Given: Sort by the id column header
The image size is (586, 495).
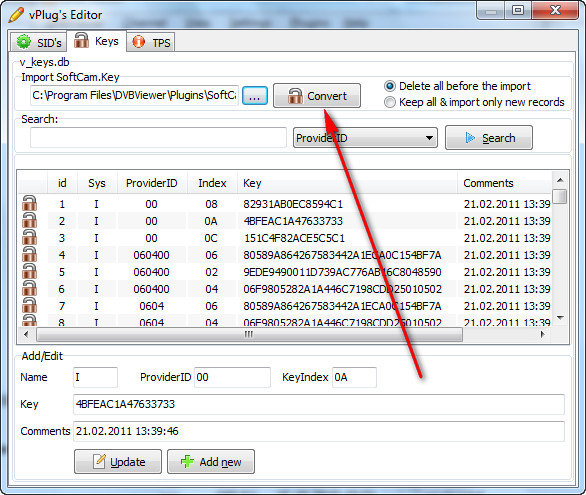Looking at the screenshot, I should click(x=62, y=183).
